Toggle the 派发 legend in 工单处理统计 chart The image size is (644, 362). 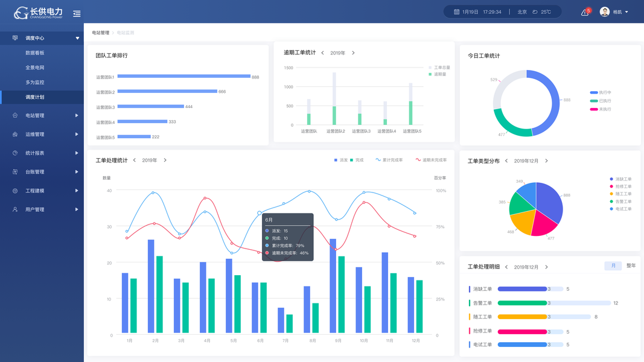tap(341, 160)
